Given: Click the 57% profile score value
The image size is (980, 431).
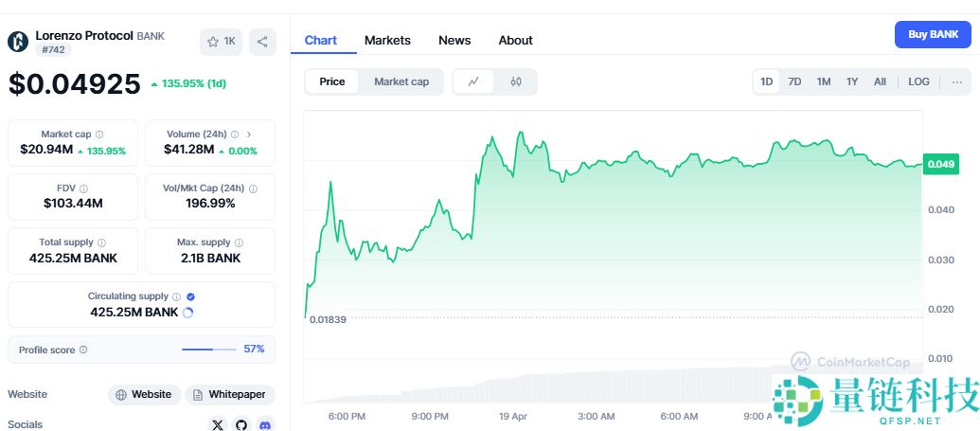Looking at the screenshot, I should coord(254,349).
